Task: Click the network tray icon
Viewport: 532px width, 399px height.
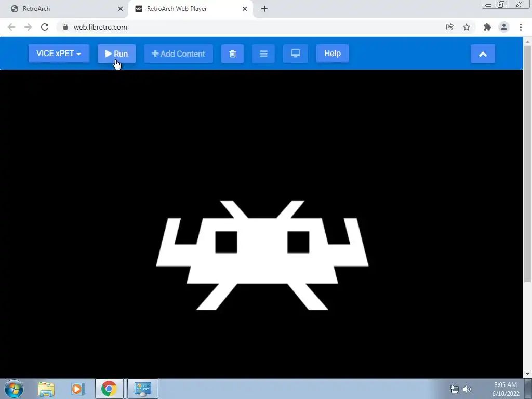Action: (454, 389)
